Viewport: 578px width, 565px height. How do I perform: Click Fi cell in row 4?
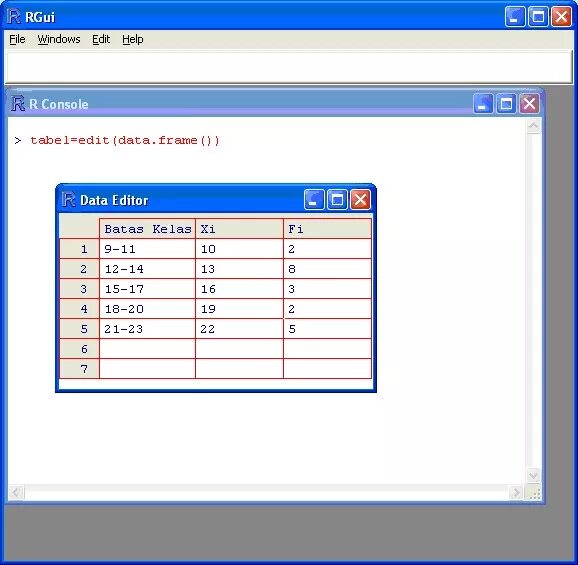click(328, 309)
